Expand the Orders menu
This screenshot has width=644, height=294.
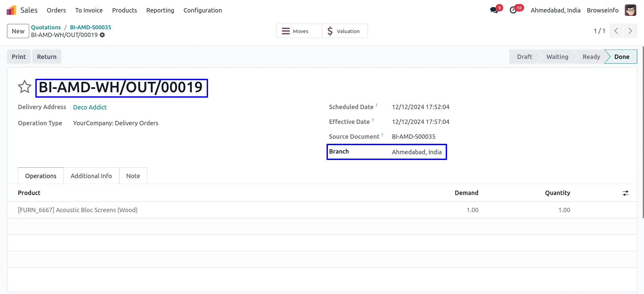pos(56,10)
